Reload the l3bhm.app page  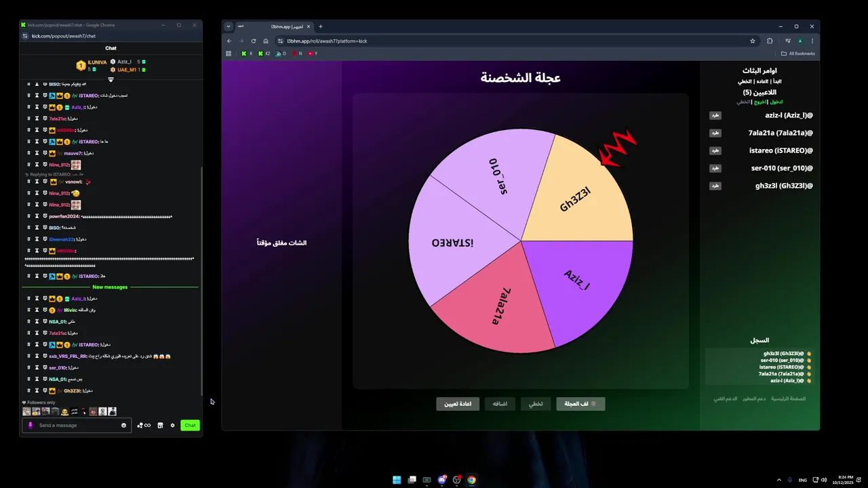pos(254,41)
